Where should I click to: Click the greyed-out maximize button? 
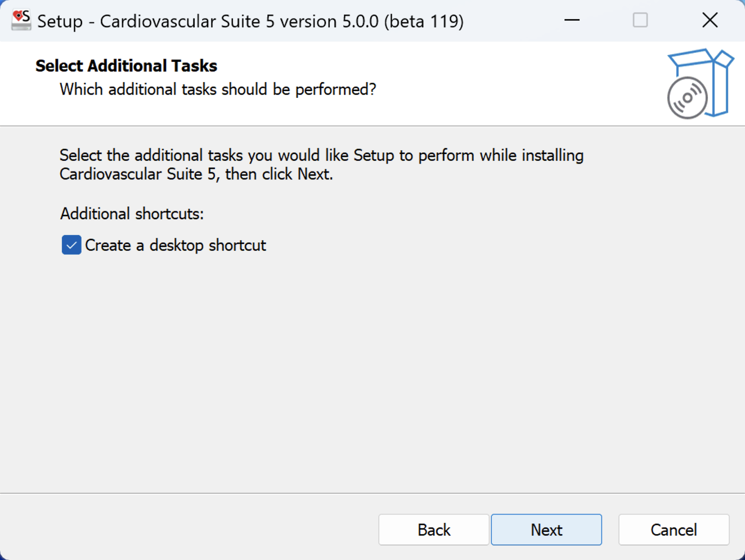(x=640, y=20)
